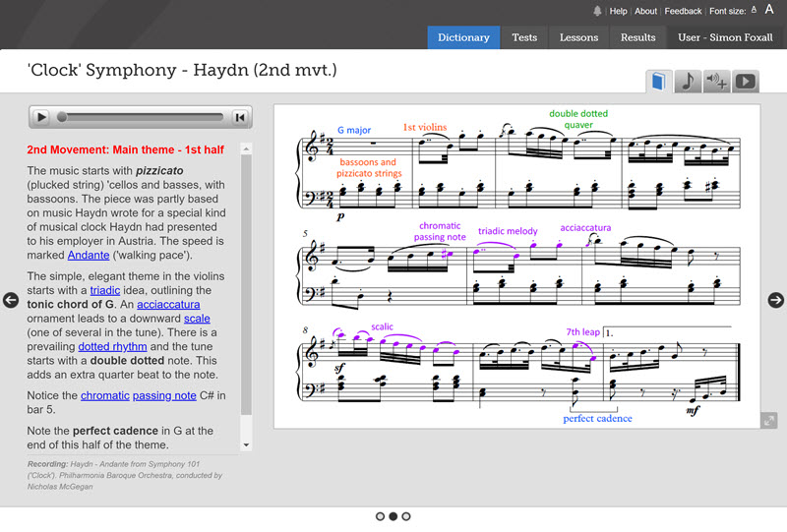Viewport: 787px width, 532px height.
Task: Open the scale dictionary link
Action: pyautogui.click(x=197, y=319)
